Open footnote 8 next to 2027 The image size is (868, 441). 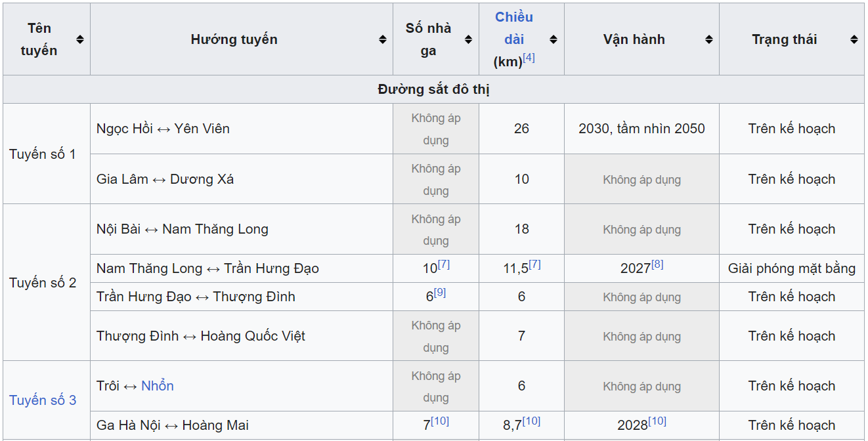[657, 264]
